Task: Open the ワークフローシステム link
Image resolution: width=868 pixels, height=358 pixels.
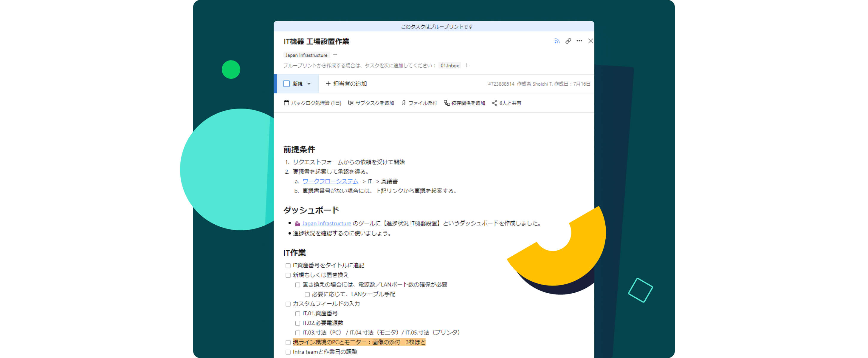Action: coord(330,181)
